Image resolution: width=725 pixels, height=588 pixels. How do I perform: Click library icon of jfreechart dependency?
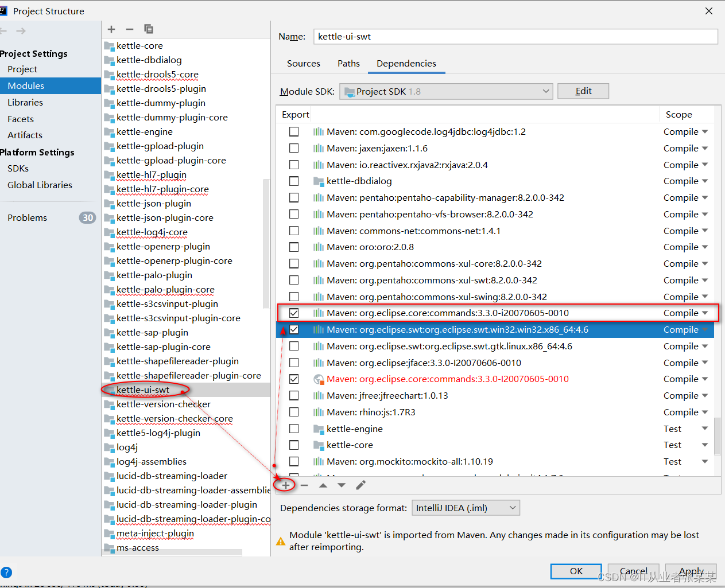point(319,396)
